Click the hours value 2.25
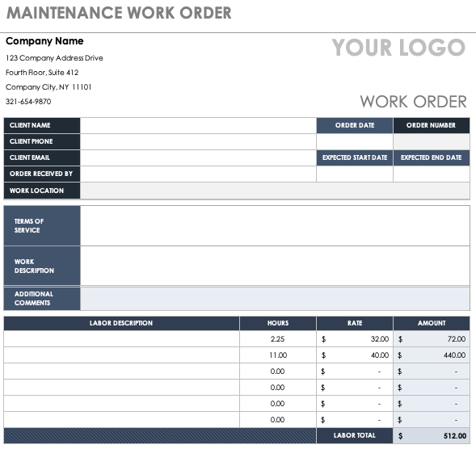The image size is (476, 449). point(277,339)
